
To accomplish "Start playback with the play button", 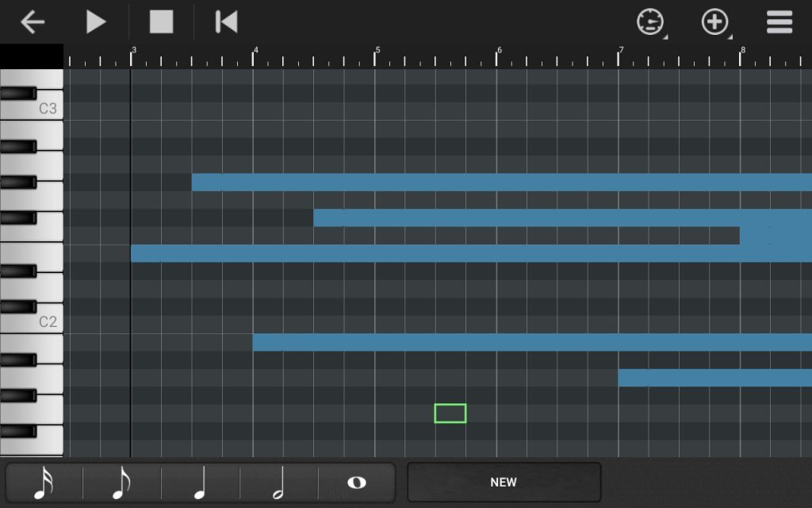I will (96, 22).
